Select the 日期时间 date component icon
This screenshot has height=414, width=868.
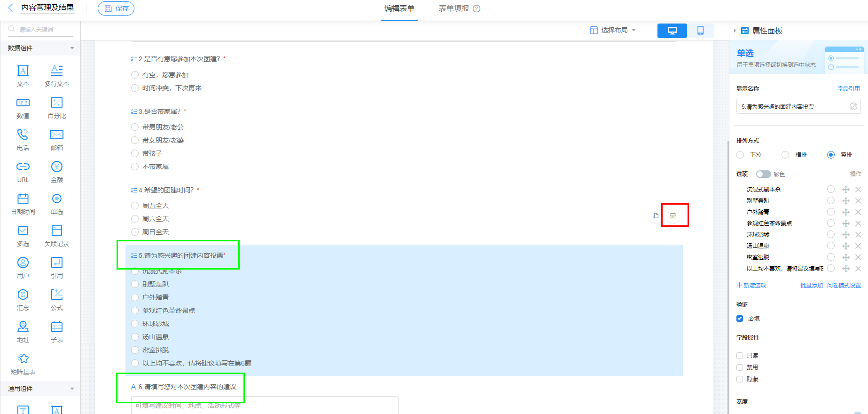click(23, 199)
